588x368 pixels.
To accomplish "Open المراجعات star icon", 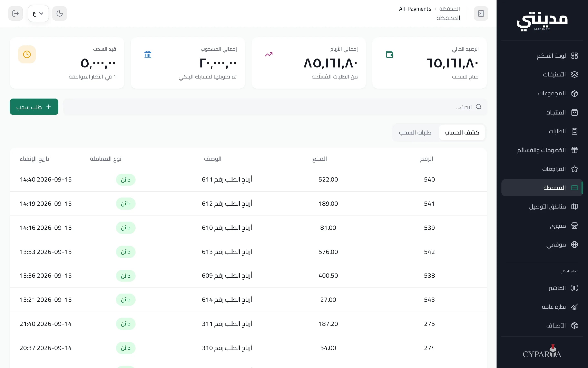I will pyautogui.click(x=574, y=169).
